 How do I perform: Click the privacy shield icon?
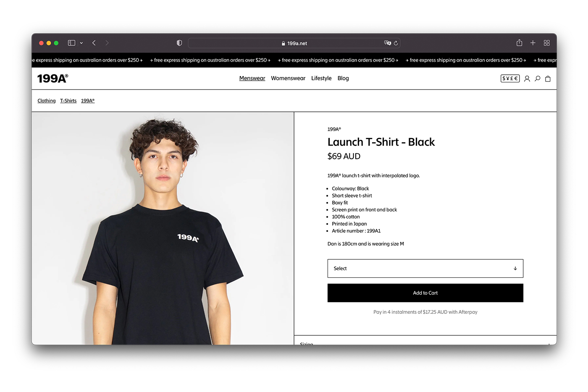coord(179,43)
